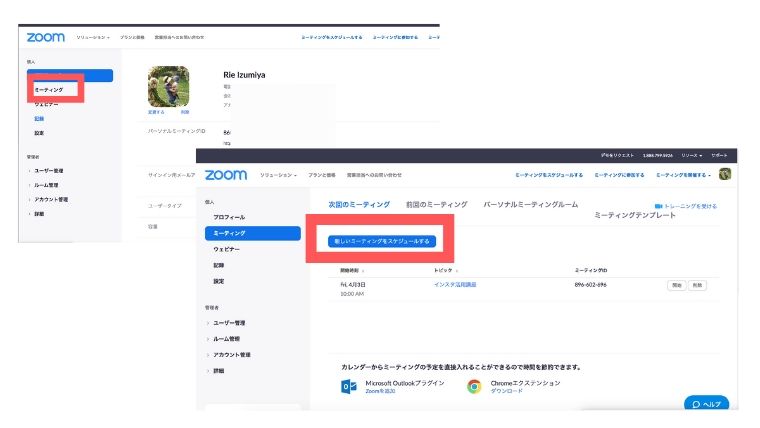Click プランと価格 in back window header
This screenshot has width=760, height=428.
point(132,37)
